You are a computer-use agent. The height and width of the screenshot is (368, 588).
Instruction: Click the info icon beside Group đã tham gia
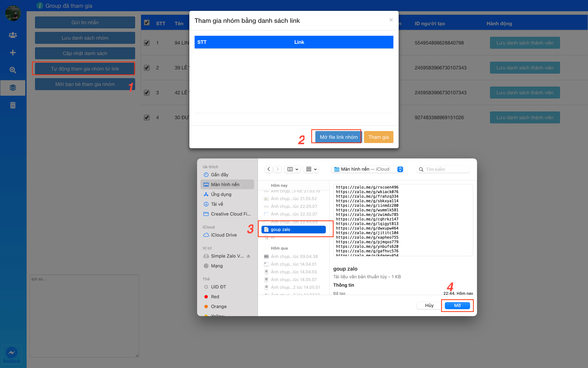pos(40,6)
